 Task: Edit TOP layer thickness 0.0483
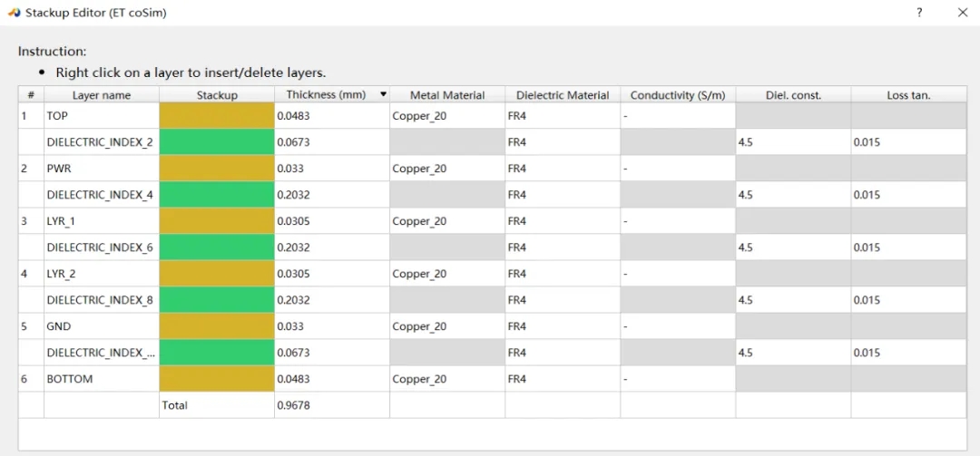[331, 116]
